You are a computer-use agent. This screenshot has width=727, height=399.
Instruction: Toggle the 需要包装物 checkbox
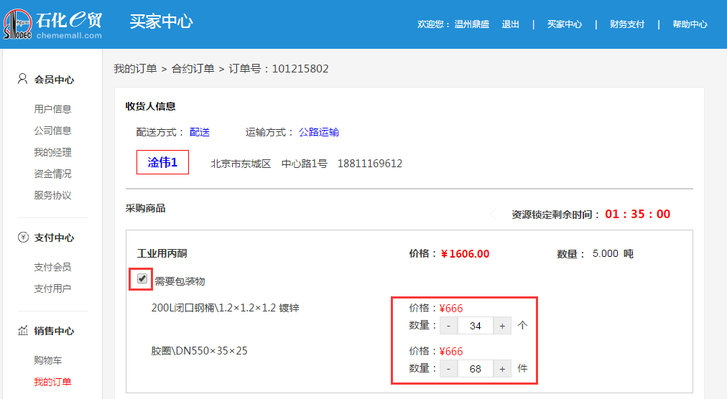click(142, 279)
